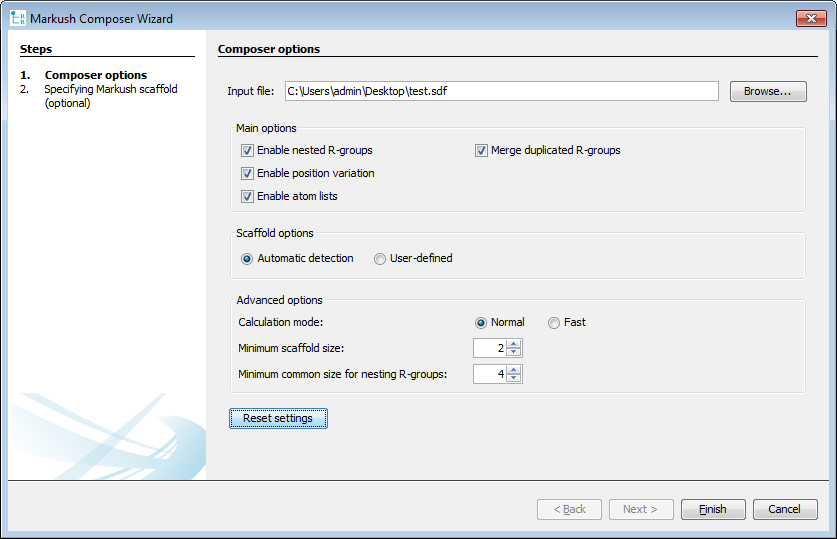Decrease minimum scaffold size with down arrow
Image resolution: width=837 pixels, height=539 pixels.
click(x=514, y=353)
